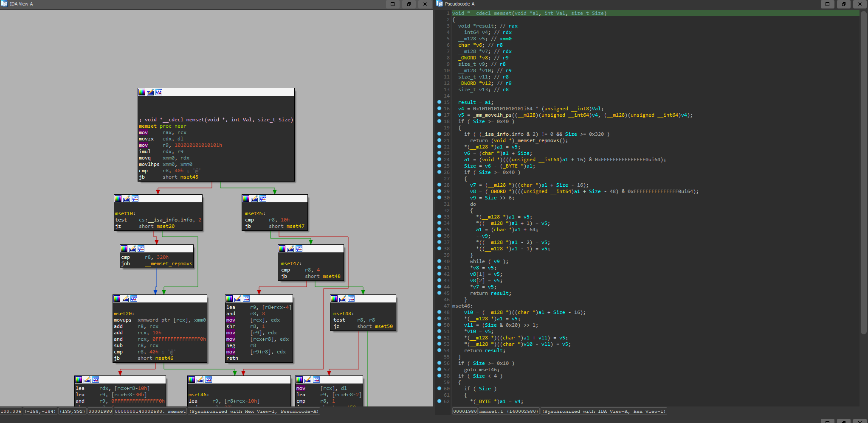The height and width of the screenshot is (423, 868).
Task: Open color icon on mset10 block
Action: coord(118,199)
